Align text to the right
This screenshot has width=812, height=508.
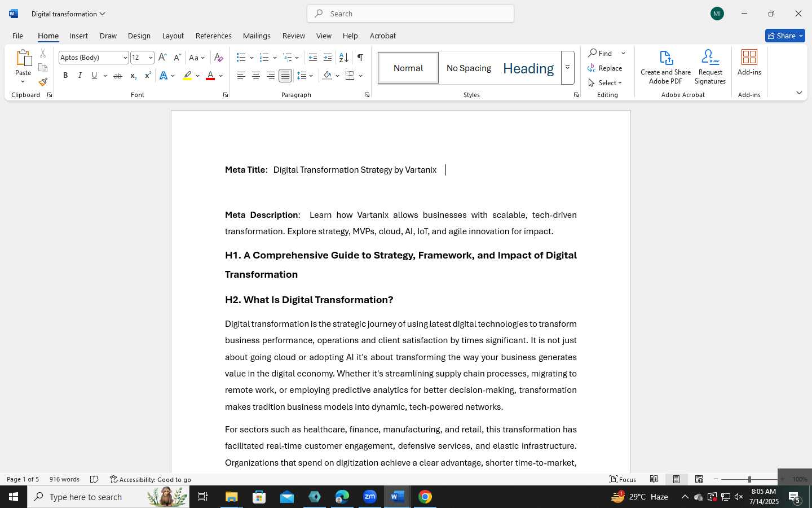point(271,76)
